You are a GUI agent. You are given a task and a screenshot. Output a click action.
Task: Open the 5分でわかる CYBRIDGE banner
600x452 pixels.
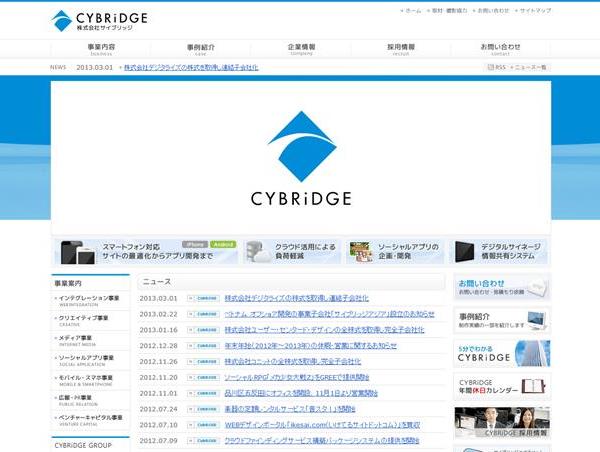502,354
